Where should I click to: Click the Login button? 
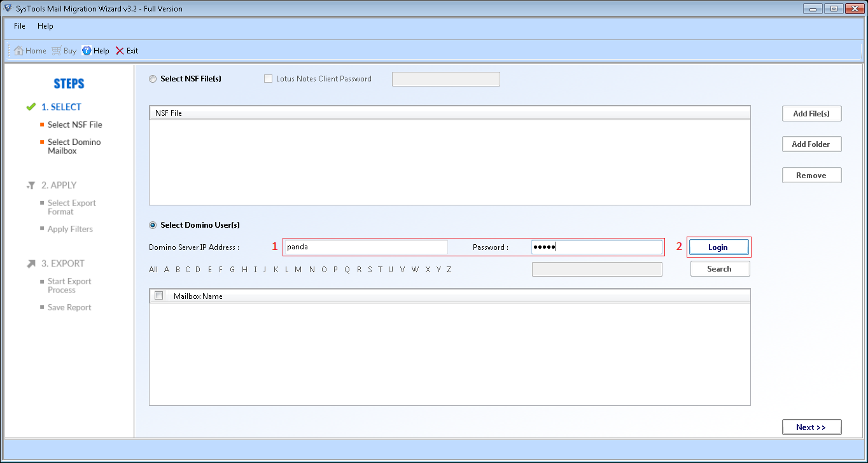point(718,247)
